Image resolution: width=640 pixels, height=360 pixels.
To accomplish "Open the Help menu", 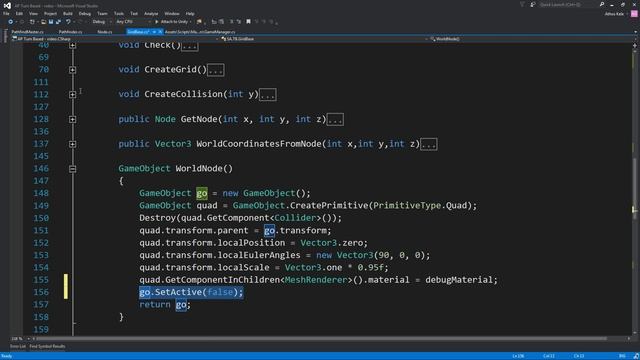I will point(190,13).
